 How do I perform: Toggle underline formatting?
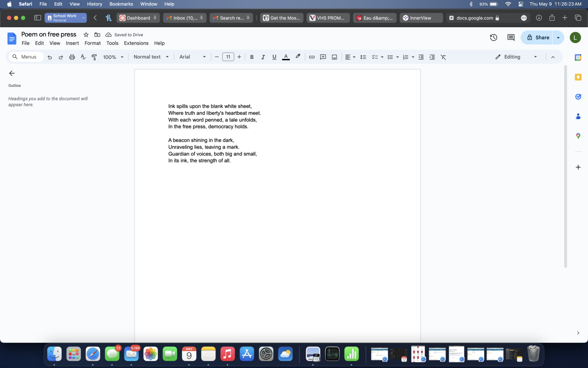pos(274,57)
